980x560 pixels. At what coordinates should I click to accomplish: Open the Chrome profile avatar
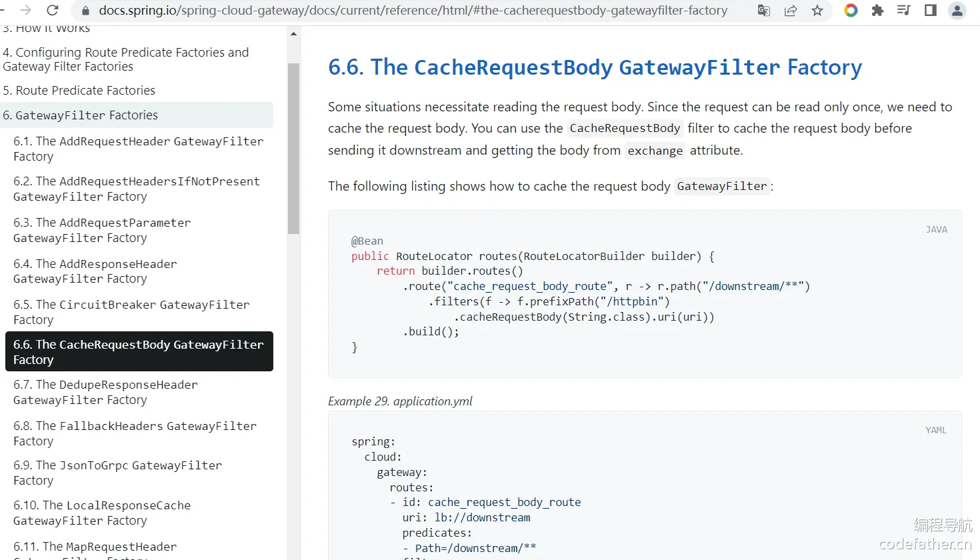tap(957, 10)
